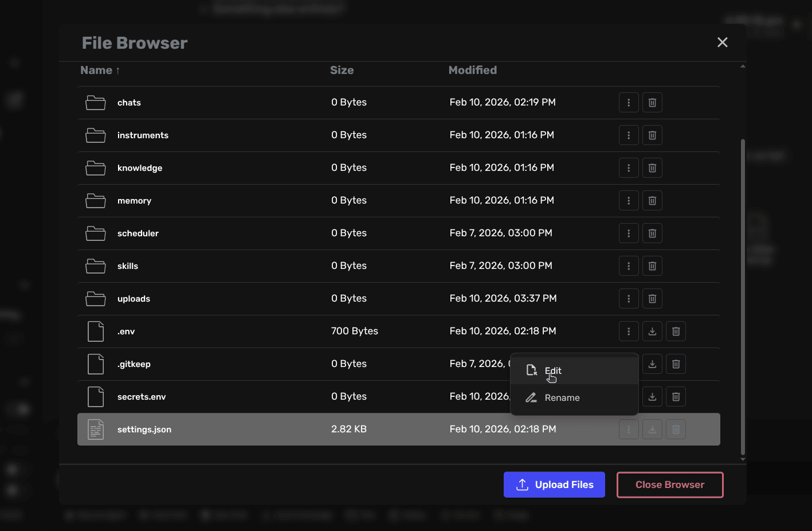Viewport: 812px width, 531px height.
Task: Delete the instruments folder
Action: pyautogui.click(x=652, y=135)
